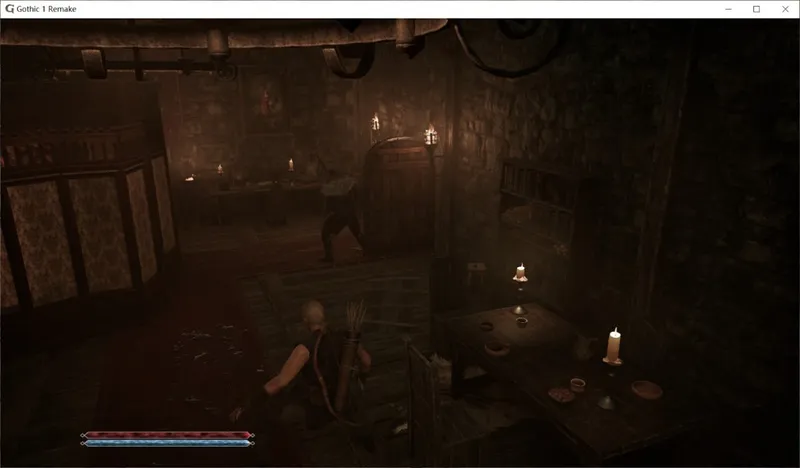Click the arched wooden door
The width and height of the screenshot is (800, 468).
click(398, 196)
